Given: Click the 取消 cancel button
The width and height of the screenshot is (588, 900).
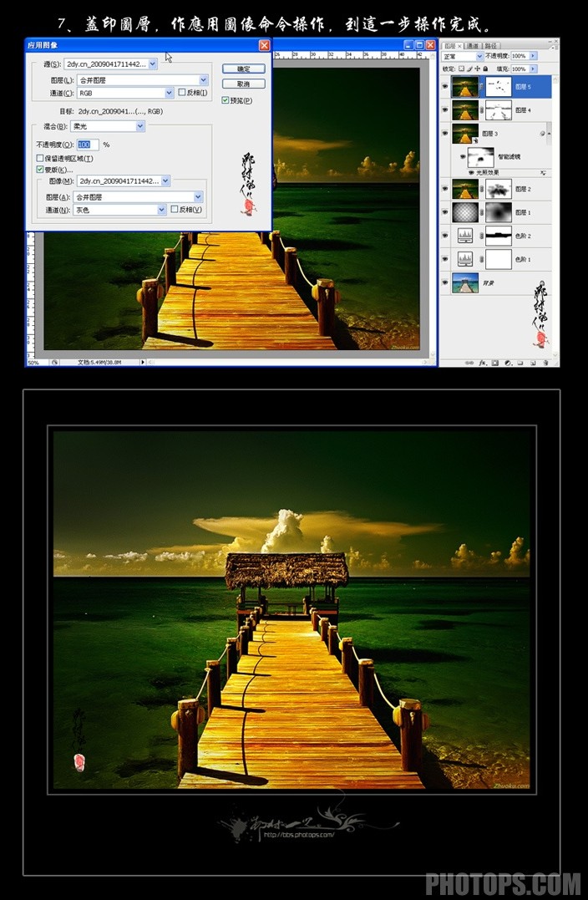Looking at the screenshot, I should pyautogui.click(x=244, y=84).
